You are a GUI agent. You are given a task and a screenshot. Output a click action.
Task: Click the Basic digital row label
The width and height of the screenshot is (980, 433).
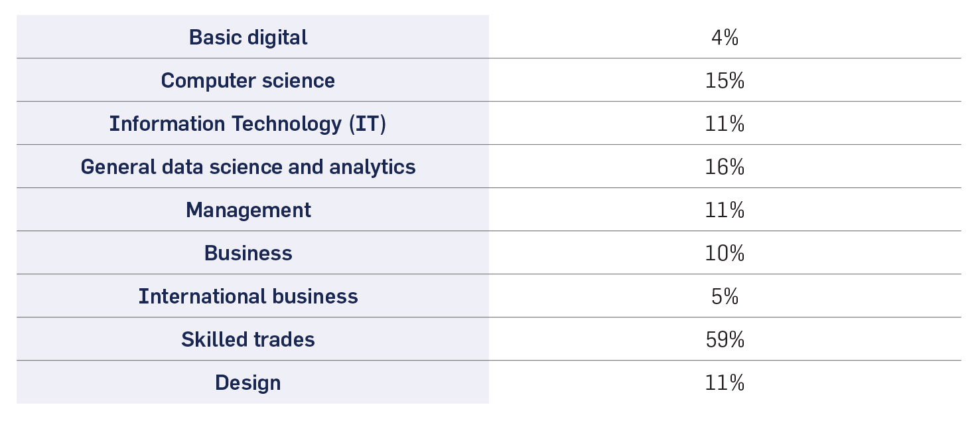point(248,37)
